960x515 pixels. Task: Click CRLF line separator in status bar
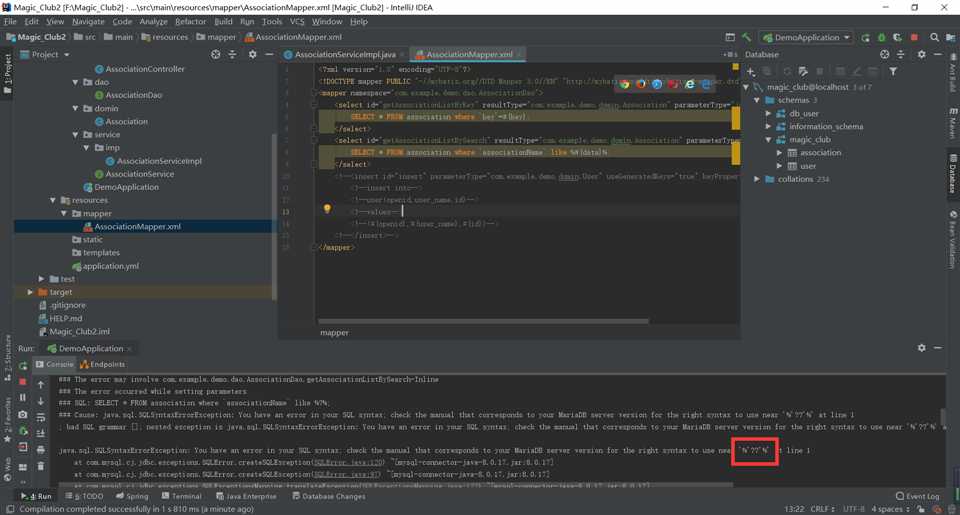pyautogui.click(x=822, y=509)
